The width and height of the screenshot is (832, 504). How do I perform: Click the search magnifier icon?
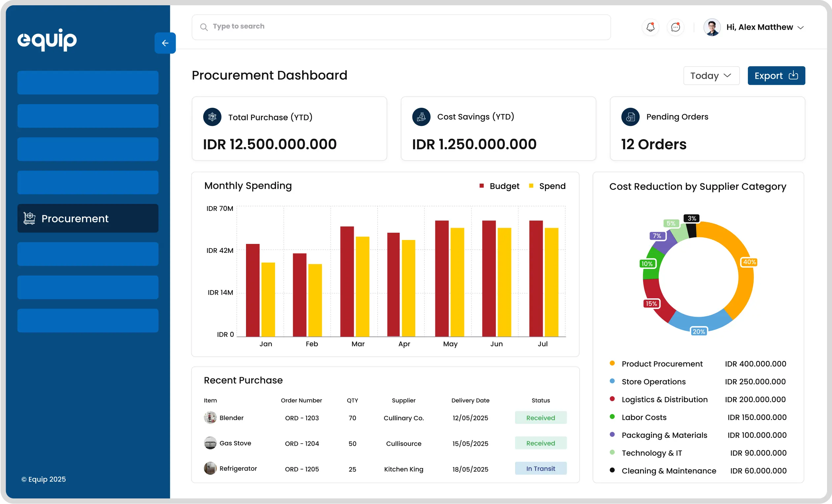(203, 27)
